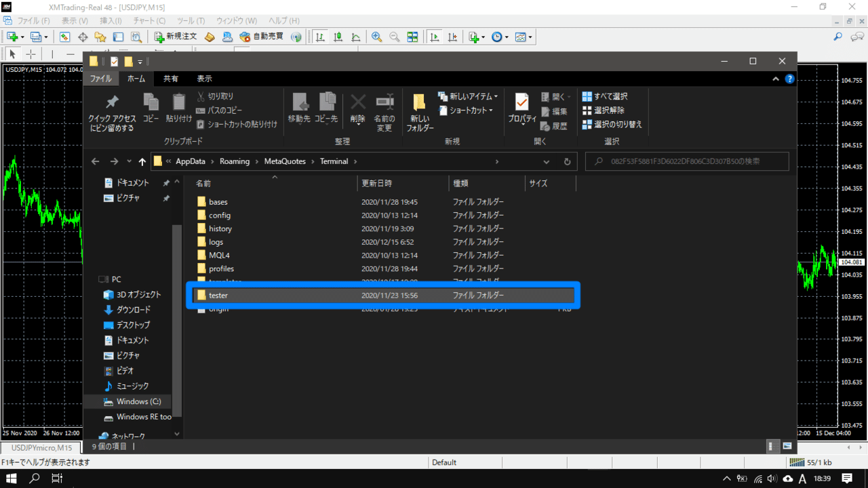Open MetaTrader 表示 (V) menu
The image size is (868, 488).
tap(74, 20)
